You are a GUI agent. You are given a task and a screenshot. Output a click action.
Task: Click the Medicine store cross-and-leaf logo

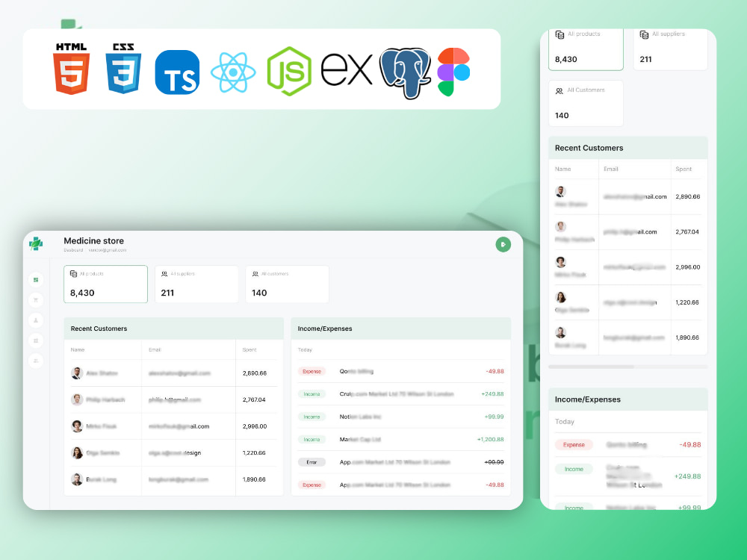pyautogui.click(x=36, y=244)
